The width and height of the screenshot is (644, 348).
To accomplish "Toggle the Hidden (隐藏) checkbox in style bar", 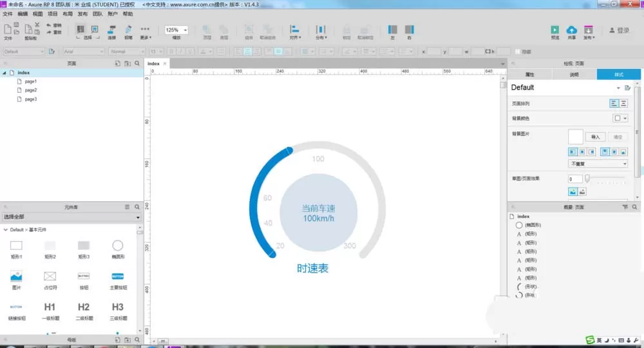I will (518, 52).
